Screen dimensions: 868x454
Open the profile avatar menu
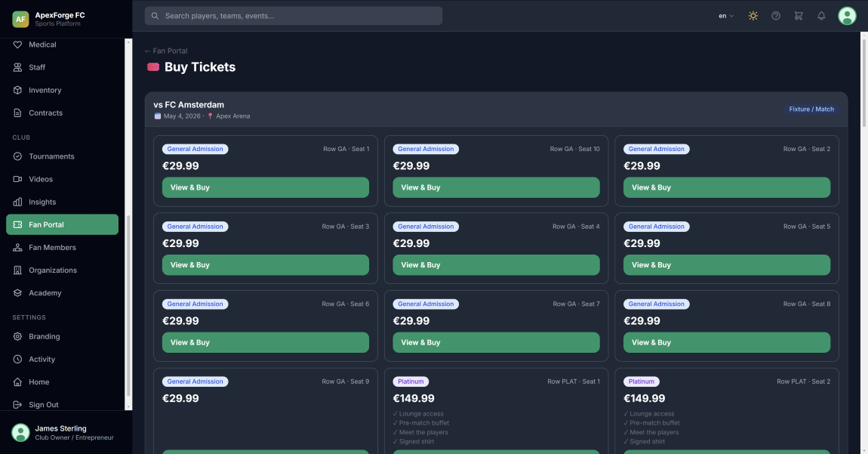point(847,15)
